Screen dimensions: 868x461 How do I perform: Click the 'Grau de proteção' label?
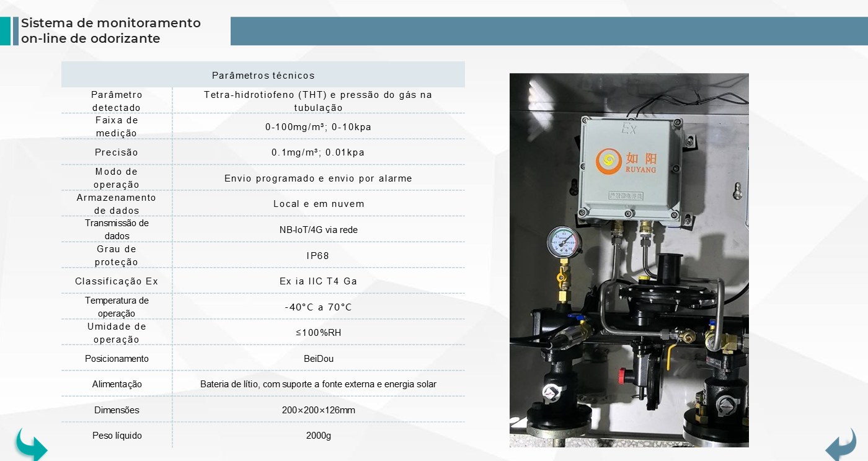(117, 255)
